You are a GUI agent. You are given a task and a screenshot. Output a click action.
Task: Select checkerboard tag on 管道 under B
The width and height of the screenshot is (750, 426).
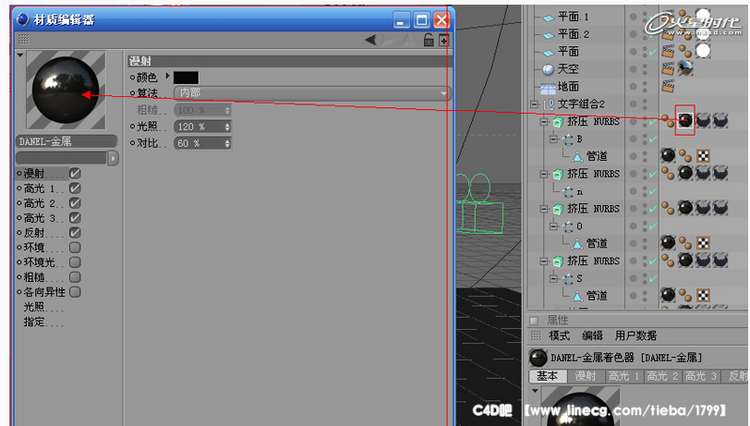(x=703, y=156)
